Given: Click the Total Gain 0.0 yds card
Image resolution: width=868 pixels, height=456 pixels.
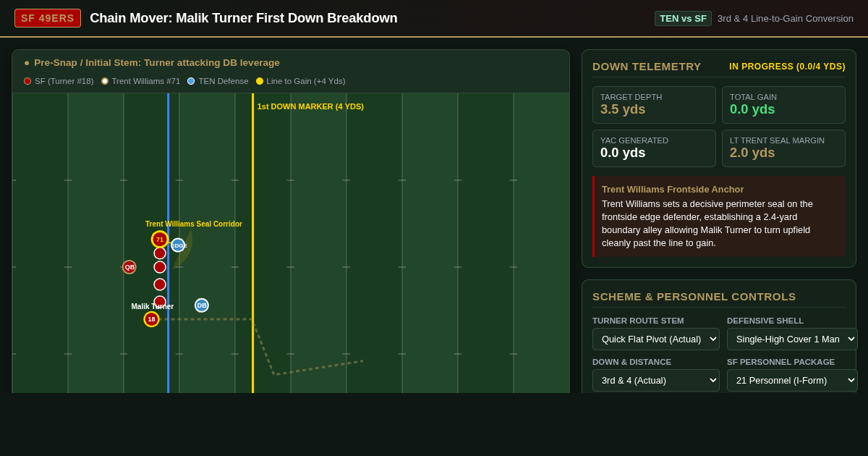Looking at the screenshot, I should (783, 105).
